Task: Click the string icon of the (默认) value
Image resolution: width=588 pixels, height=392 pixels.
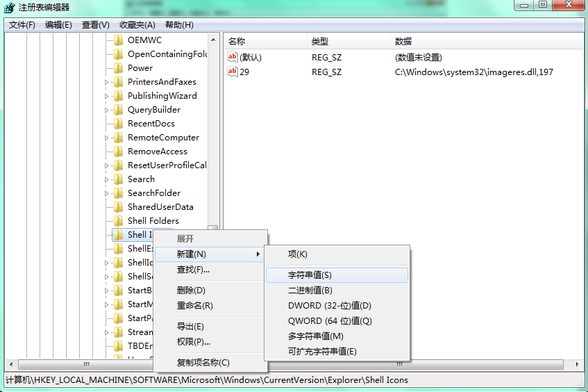Action: click(233, 57)
